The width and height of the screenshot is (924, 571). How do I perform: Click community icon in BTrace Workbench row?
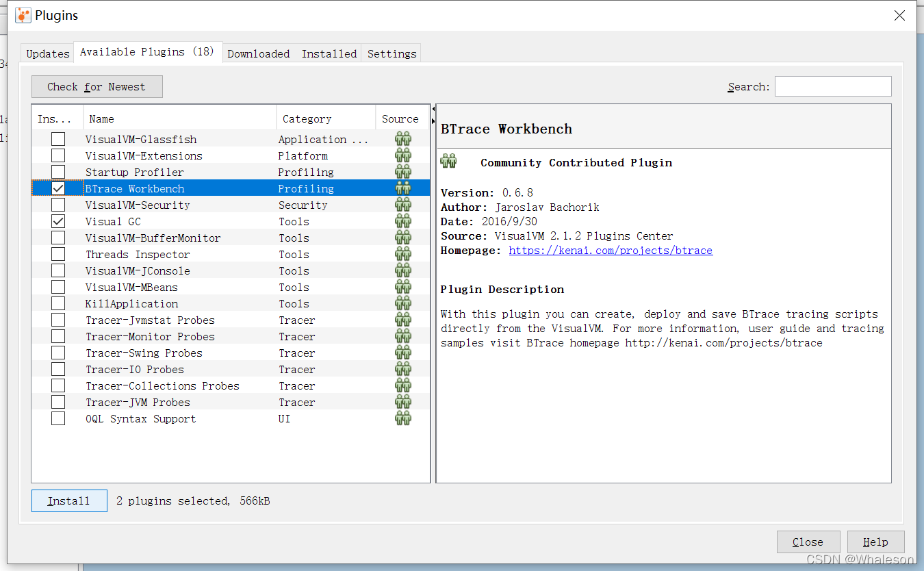click(x=403, y=188)
